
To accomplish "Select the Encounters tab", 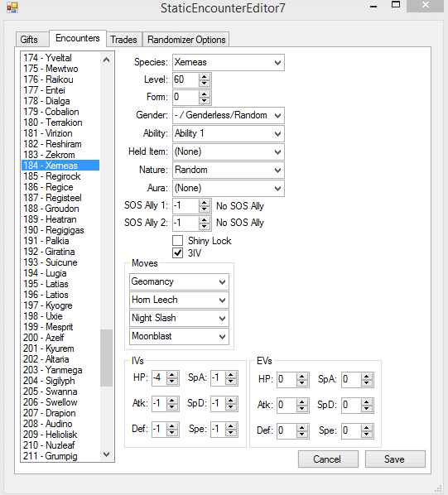I will [77, 38].
